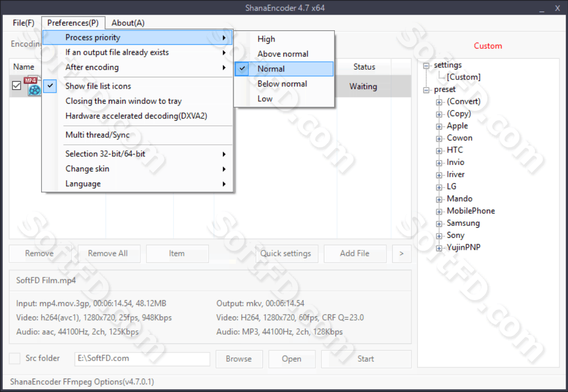Click the Status column header
The width and height of the screenshot is (568, 392).
click(x=364, y=67)
